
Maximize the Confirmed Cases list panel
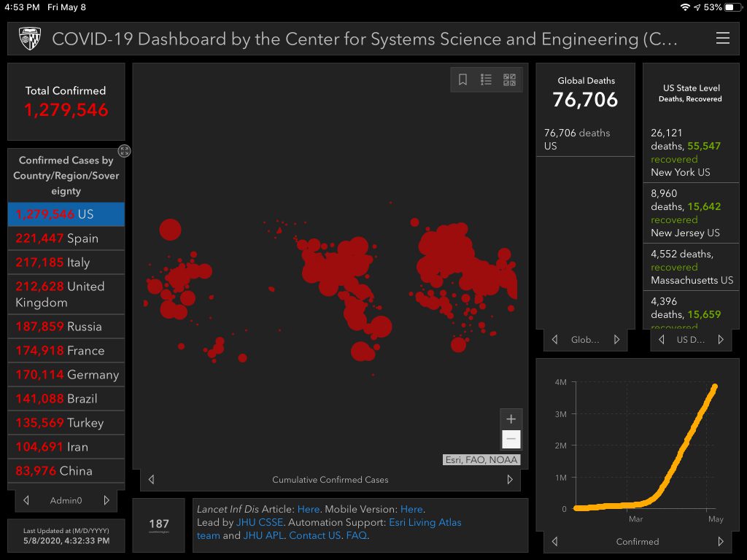point(125,151)
